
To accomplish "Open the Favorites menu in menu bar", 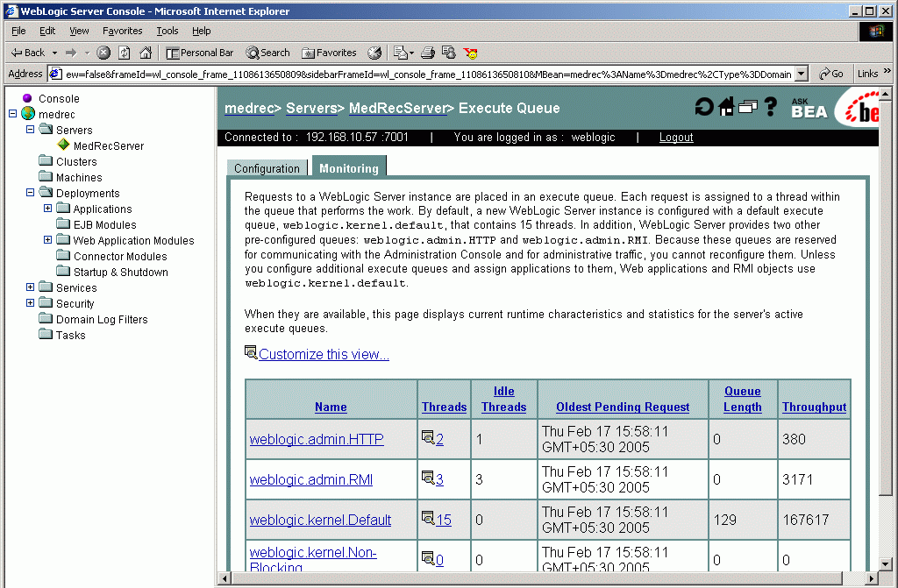I will (x=123, y=31).
